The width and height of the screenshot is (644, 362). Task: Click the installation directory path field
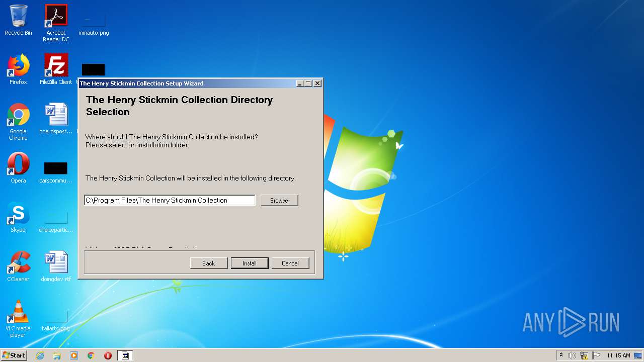pyautogui.click(x=170, y=200)
